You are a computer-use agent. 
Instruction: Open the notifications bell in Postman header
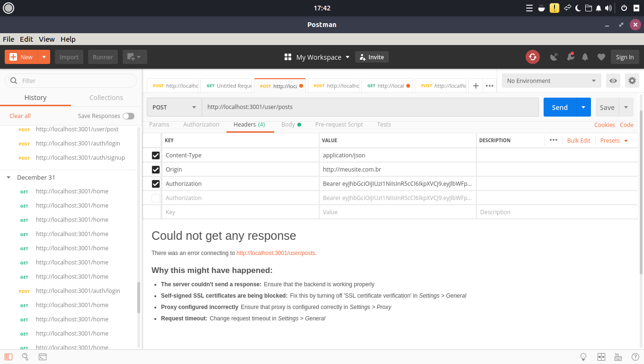[x=585, y=57]
